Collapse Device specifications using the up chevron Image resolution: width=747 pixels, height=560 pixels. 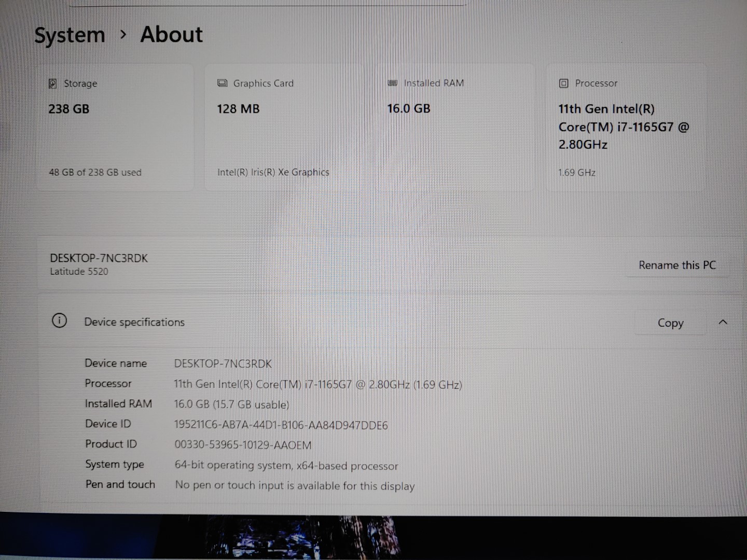tap(723, 322)
